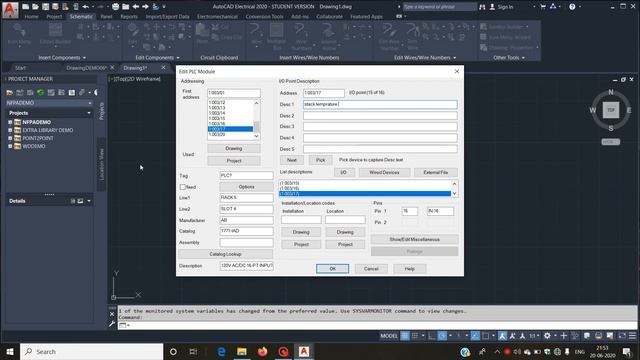Click the Microsoft Edge icon in the taskbar
This screenshot has width=640, height=360.
[221, 351]
